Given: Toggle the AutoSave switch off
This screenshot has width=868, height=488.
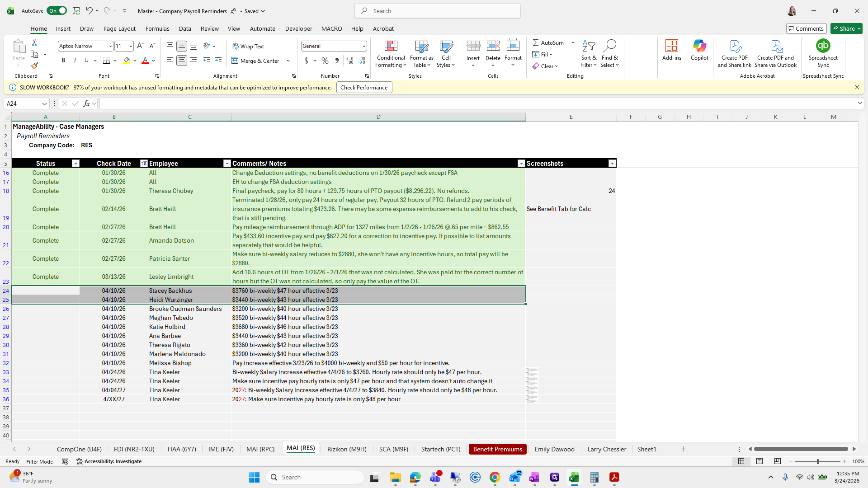Looking at the screenshot, I should pos(57,11).
